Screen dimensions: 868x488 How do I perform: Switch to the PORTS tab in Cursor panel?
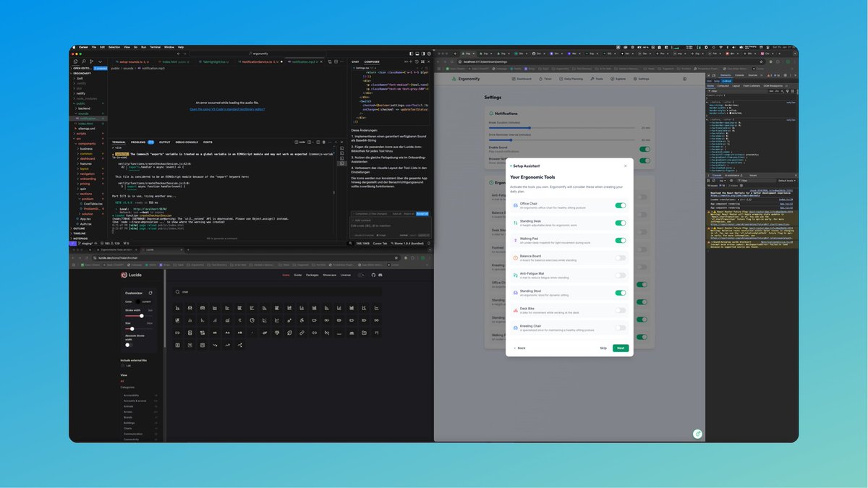[x=208, y=142]
